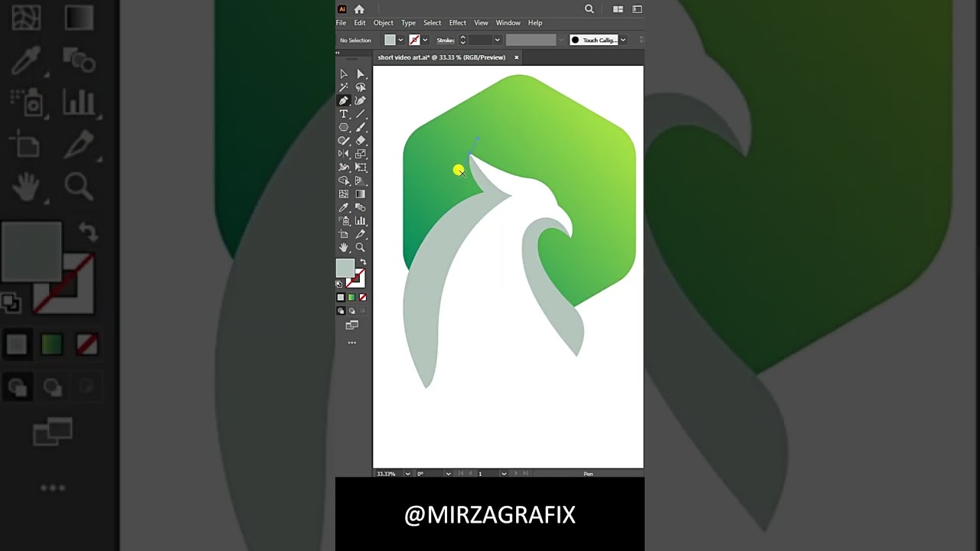980x551 pixels.
Task: Select the Lasso tool
Action: point(361,87)
